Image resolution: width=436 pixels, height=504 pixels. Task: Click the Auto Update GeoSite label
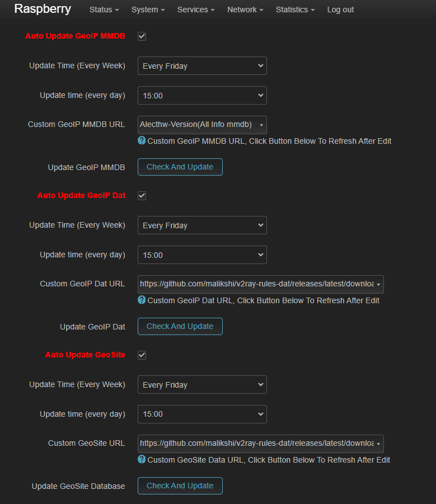tap(85, 355)
